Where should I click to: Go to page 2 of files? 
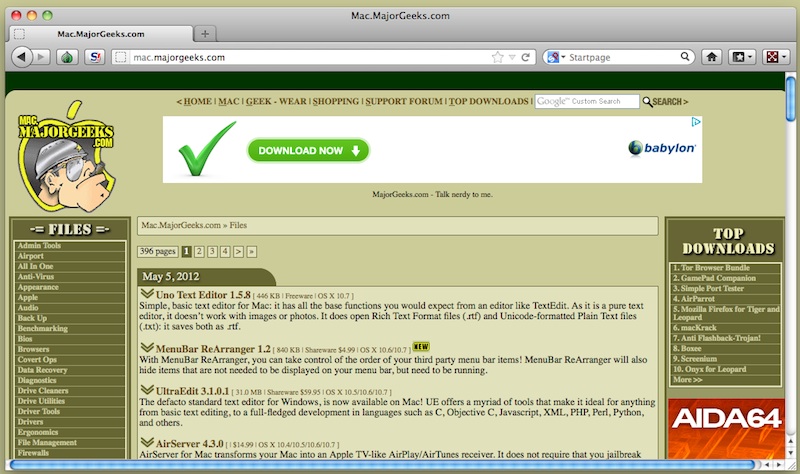[x=200, y=252]
